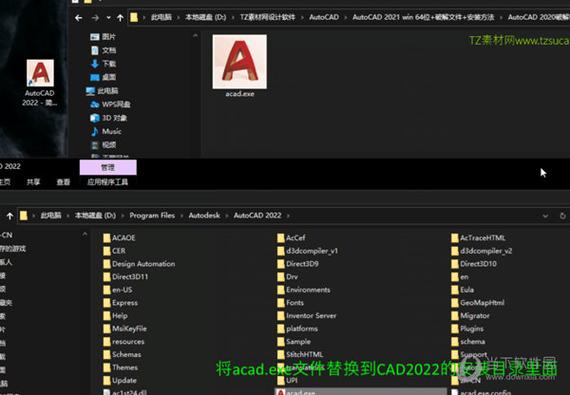
Task: Select 此电脑 in the upper sidebar
Action: pos(102,90)
